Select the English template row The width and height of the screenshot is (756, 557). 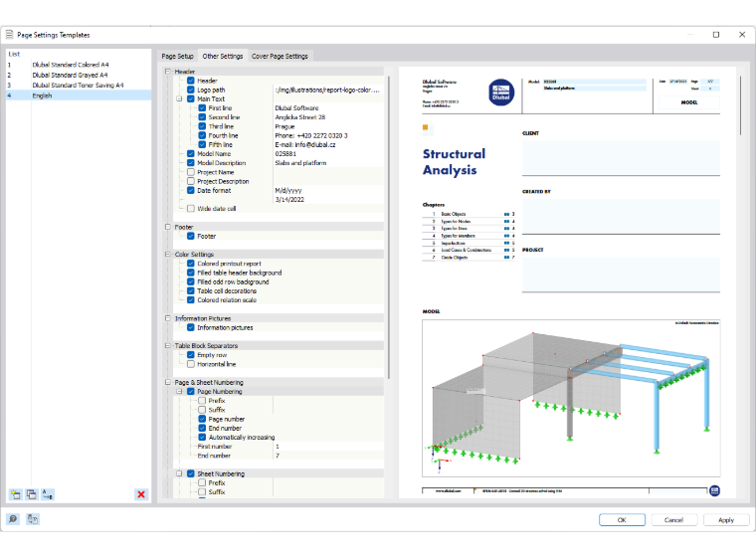tap(79, 95)
